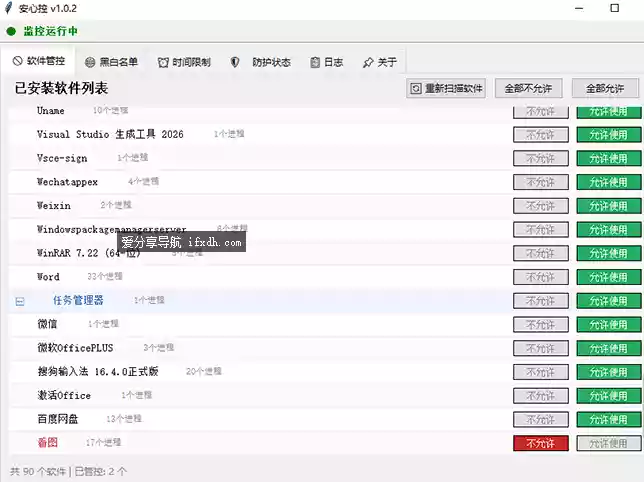Click the shield icon beside 防护状态
Screen dimensions: 644x482
click(235, 62)
